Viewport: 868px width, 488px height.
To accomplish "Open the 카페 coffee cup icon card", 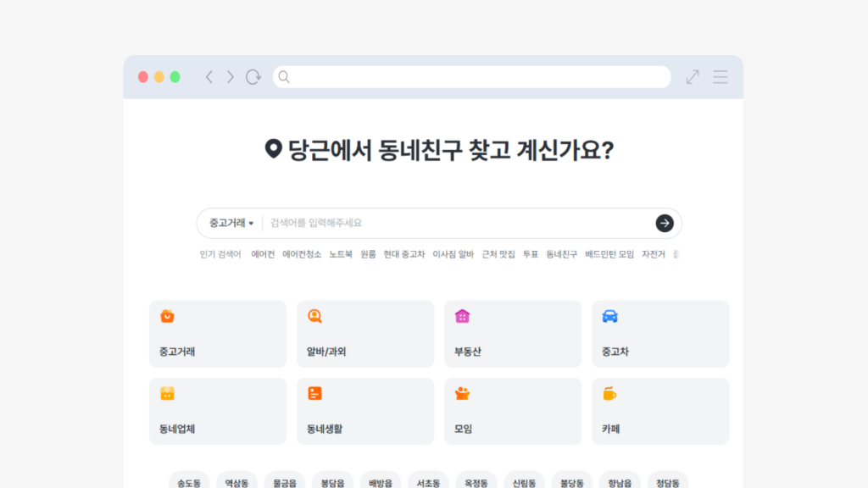I will 660,411.
